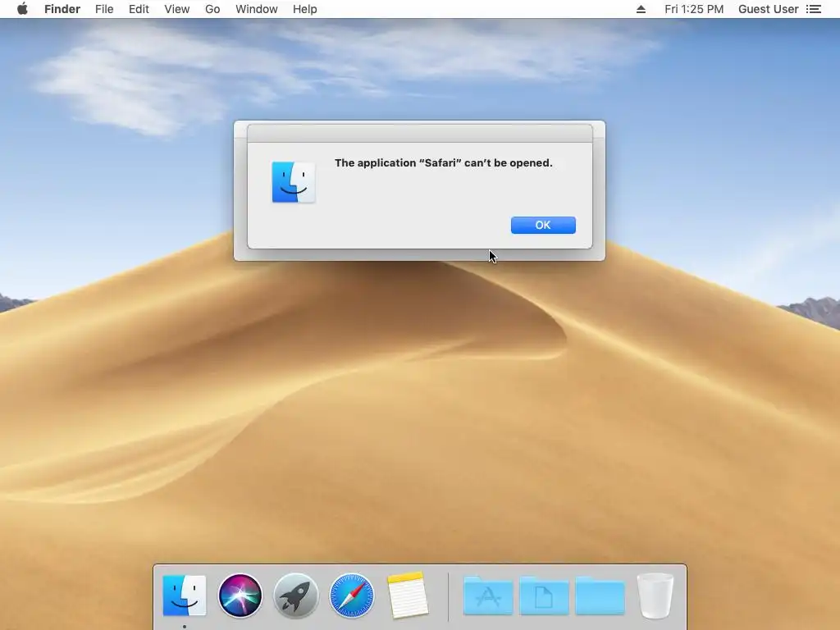Open the Edit menu
Screen dimensions: 840x630
click(139, 9)
